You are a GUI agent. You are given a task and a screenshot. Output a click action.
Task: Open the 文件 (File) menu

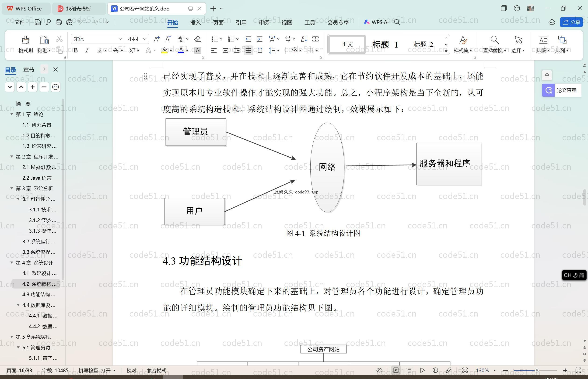coord(16,22)
